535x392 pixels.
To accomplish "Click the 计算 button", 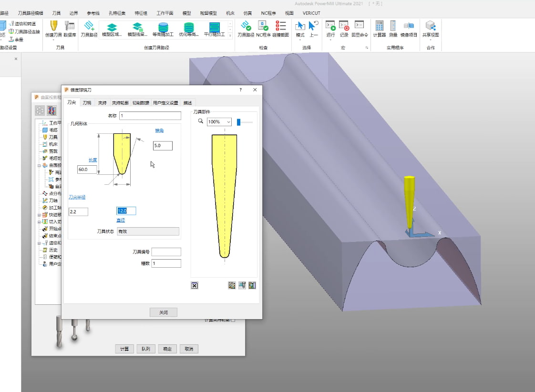I will point(124,349).
